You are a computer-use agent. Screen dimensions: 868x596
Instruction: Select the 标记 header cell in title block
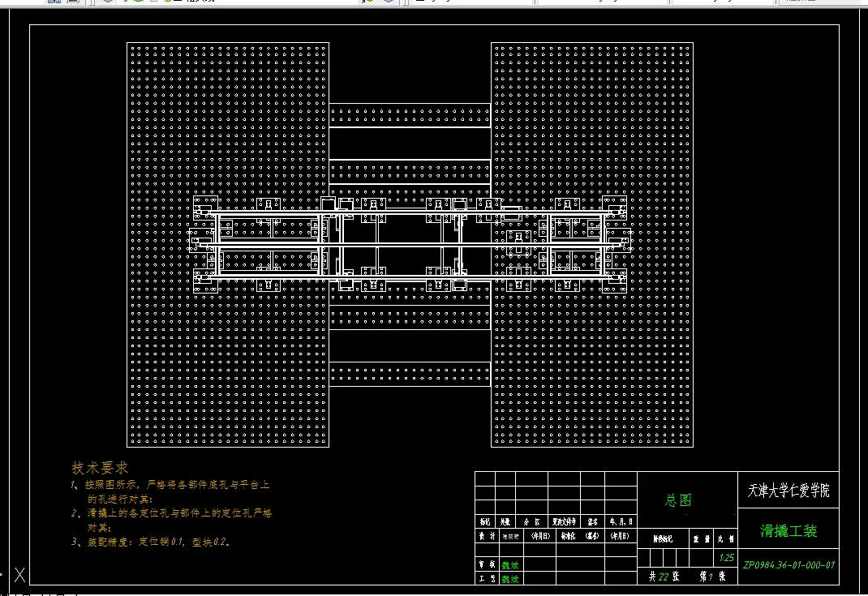pos(485,522)
